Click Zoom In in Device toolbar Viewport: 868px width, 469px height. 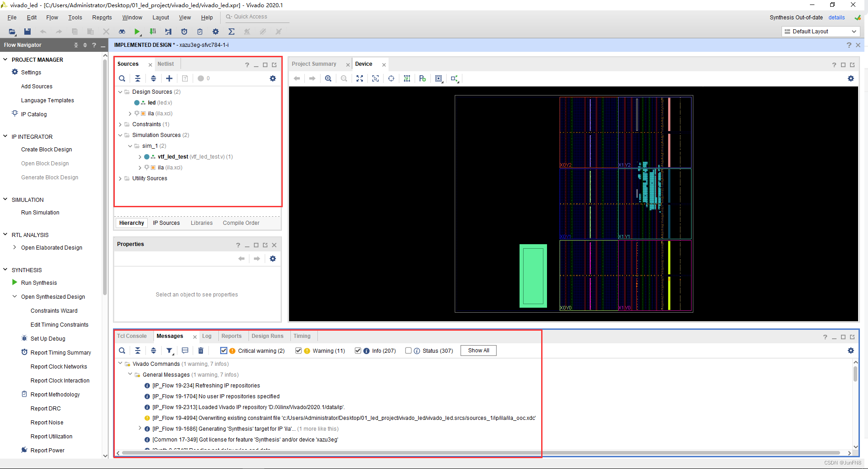pos(328,78)
